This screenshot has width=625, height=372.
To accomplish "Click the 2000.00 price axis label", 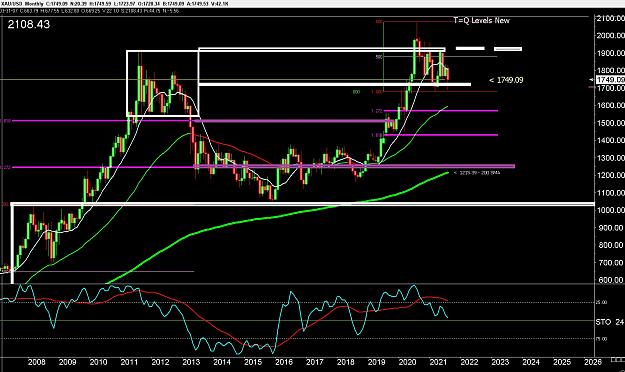I will [610, 35].
